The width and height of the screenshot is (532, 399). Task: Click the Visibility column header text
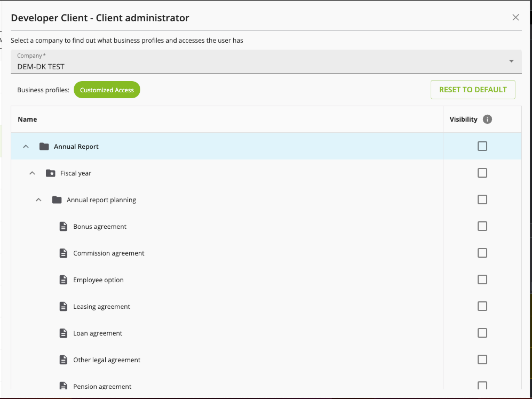click(x=463, y=119)
